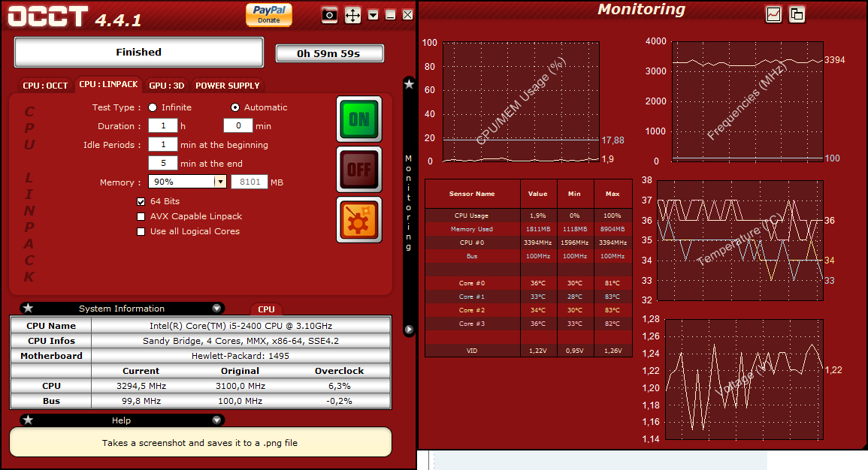The image size is (868, 470).
Task: Click the Frequencies (MHz) graph
Action: [x=747, y=101]
